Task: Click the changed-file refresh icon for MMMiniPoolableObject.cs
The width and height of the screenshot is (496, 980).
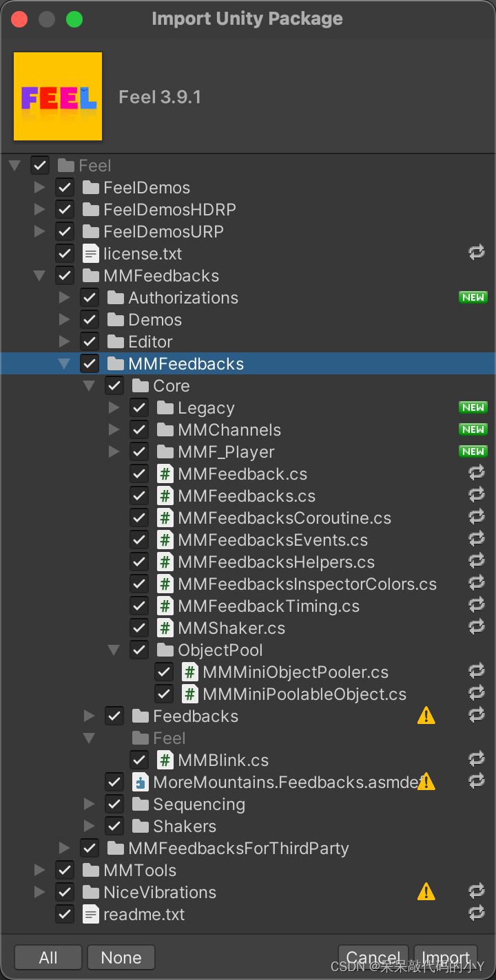Action: pos(477,694)
